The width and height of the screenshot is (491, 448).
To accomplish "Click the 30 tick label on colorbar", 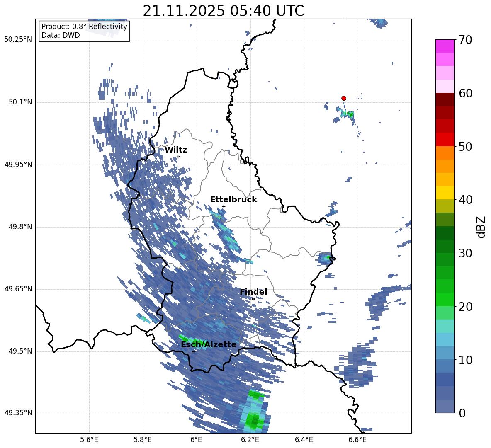I will point(465,253).
